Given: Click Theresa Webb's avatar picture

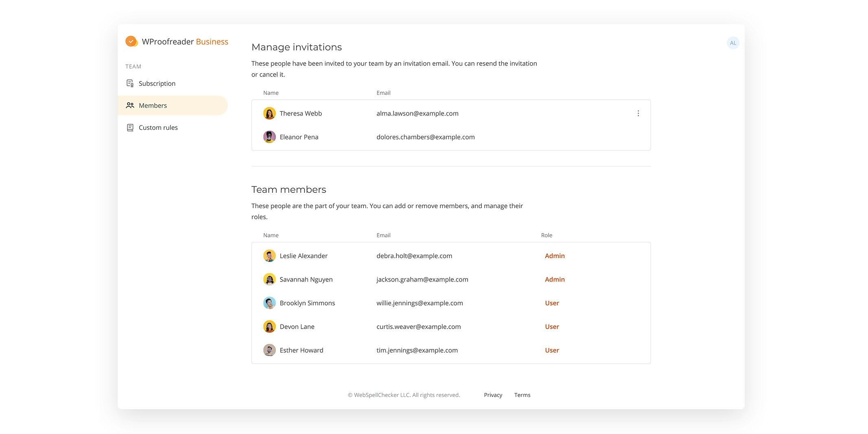Looking at the screenshot, I should click(269, 113).
